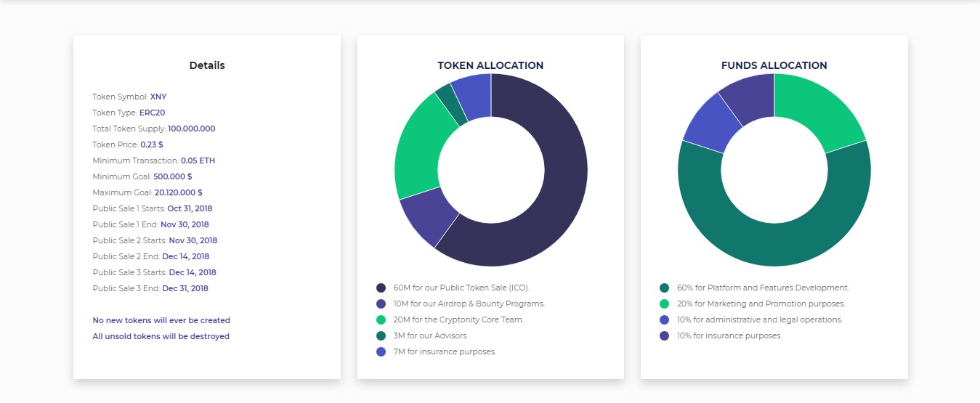Click the Minimum Goal 500.000 $ line

(142, 176)
